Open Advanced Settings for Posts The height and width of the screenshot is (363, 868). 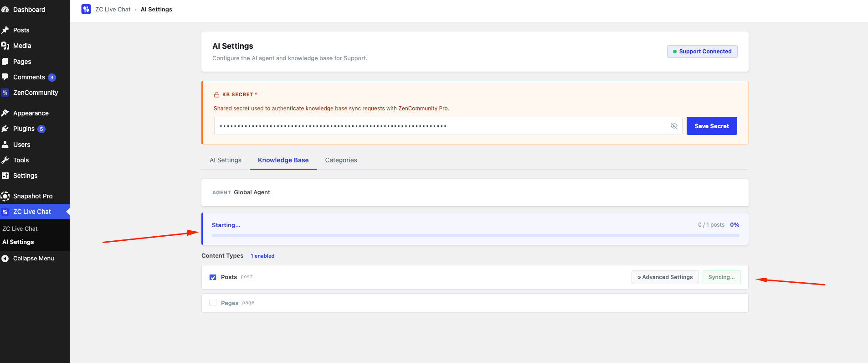tap(665, 277)
